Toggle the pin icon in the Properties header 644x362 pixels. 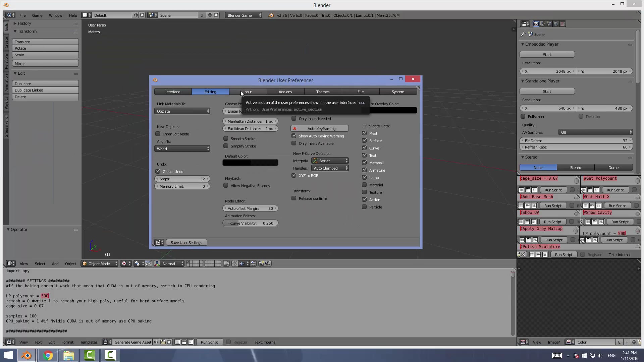click(523, 34)
